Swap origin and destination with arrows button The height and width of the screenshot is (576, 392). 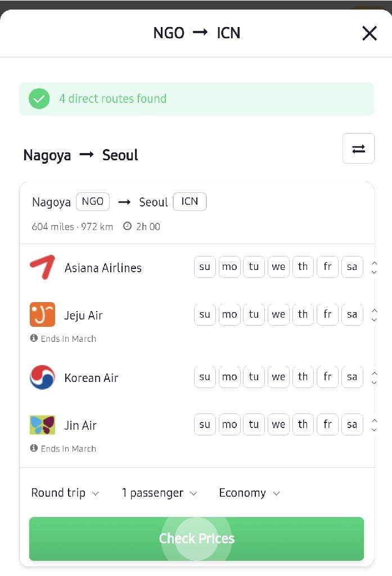click(x=358, y=148)
